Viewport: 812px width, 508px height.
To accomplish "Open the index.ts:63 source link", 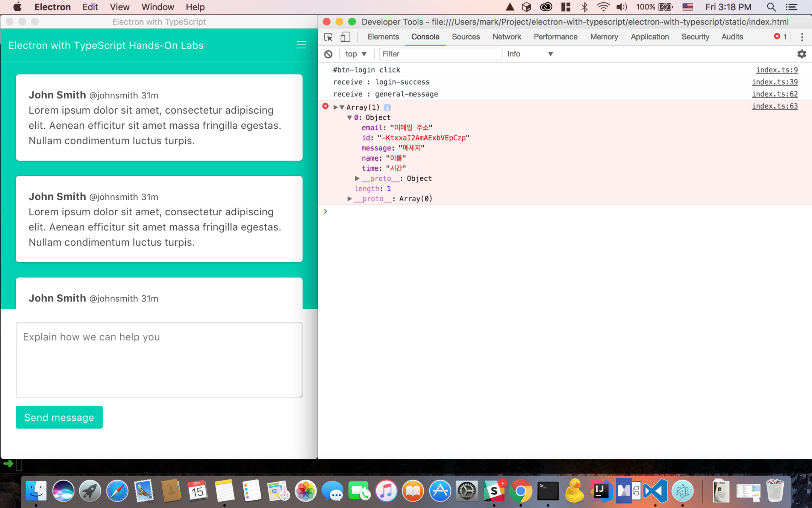I will pyautogui.click(x=774, y=106).
